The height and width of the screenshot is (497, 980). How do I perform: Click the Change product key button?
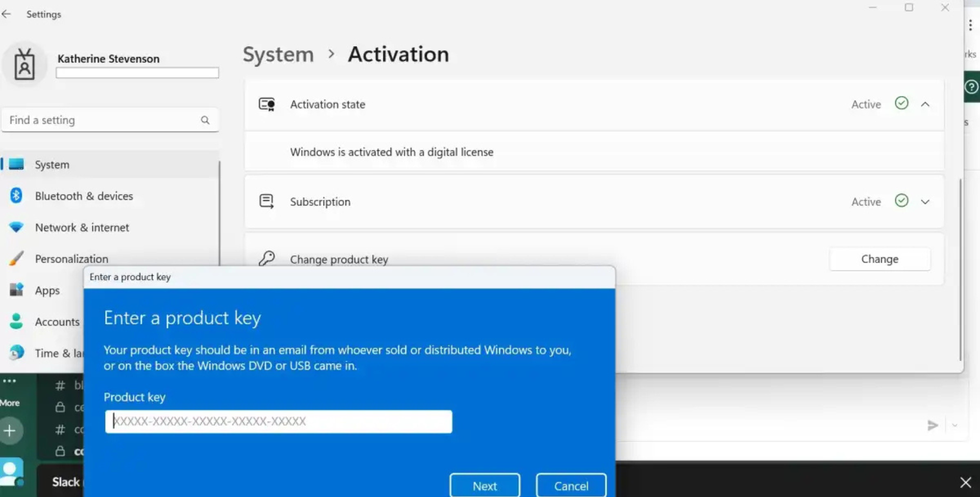pyautogui.click(x=879, y=259)
